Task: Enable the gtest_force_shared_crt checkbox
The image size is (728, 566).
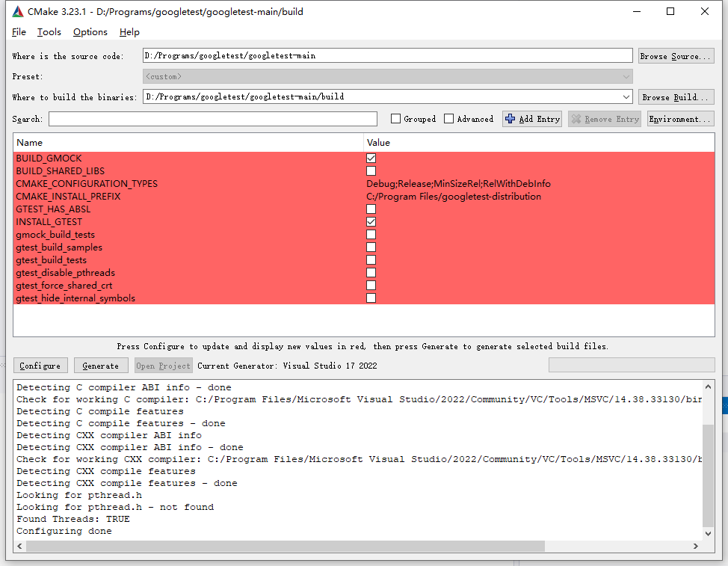Action: click(371, 285)
